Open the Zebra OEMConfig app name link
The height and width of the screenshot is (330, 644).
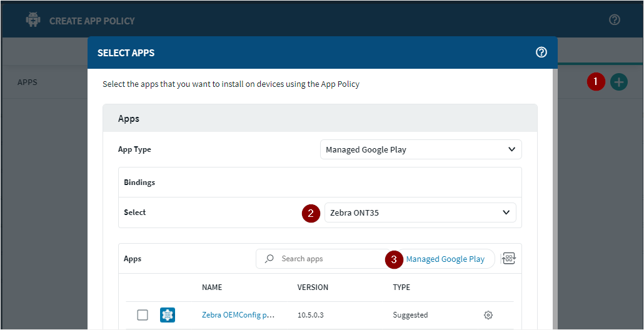click(x=238, y=315)
